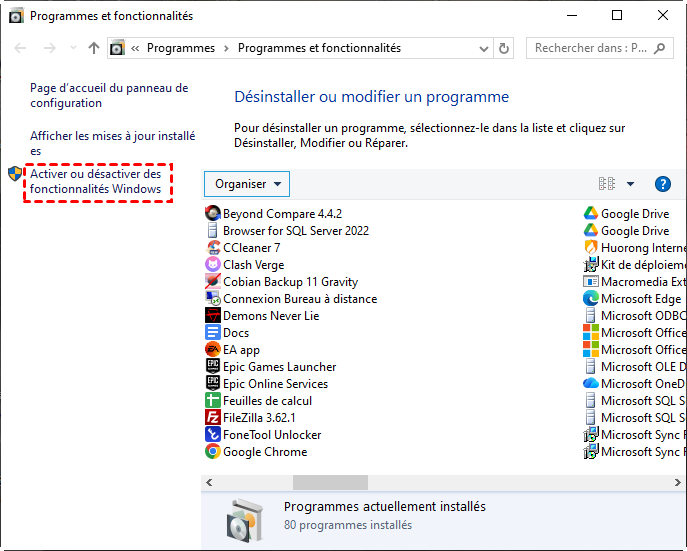Click the FoneTool Unlocker icon
Viewport: 687px width, 551px height.
(x=212, y=434)
